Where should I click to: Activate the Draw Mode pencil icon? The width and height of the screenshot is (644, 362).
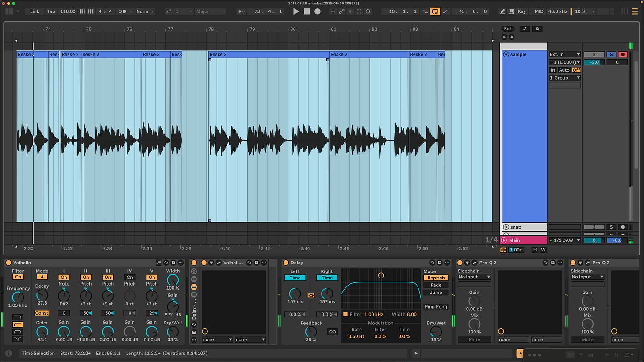pyautogui.click(x=502, y=11)
